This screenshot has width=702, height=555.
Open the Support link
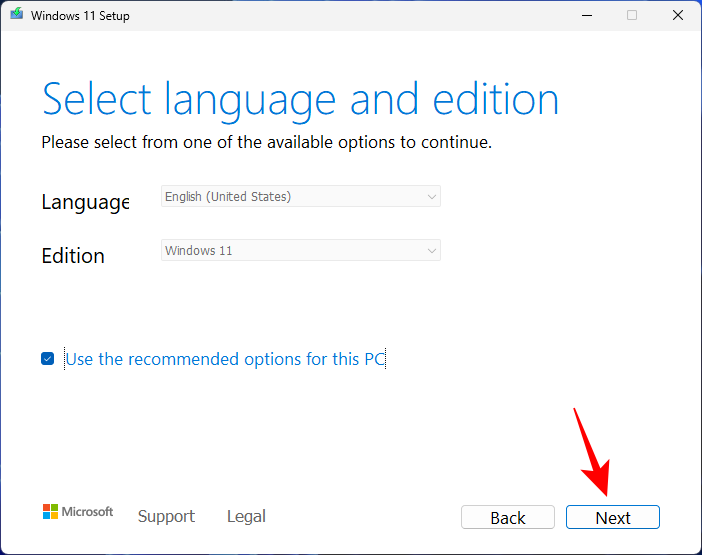[166, 516]
